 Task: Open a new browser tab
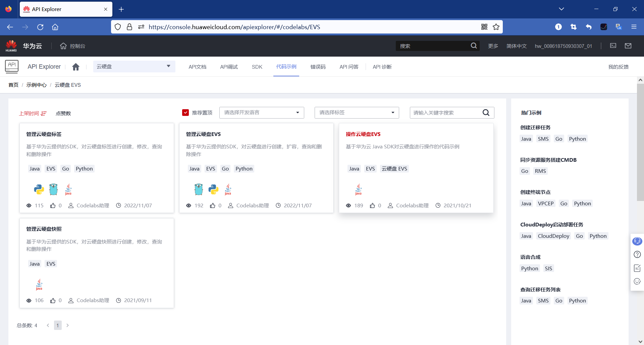(121, 9)
